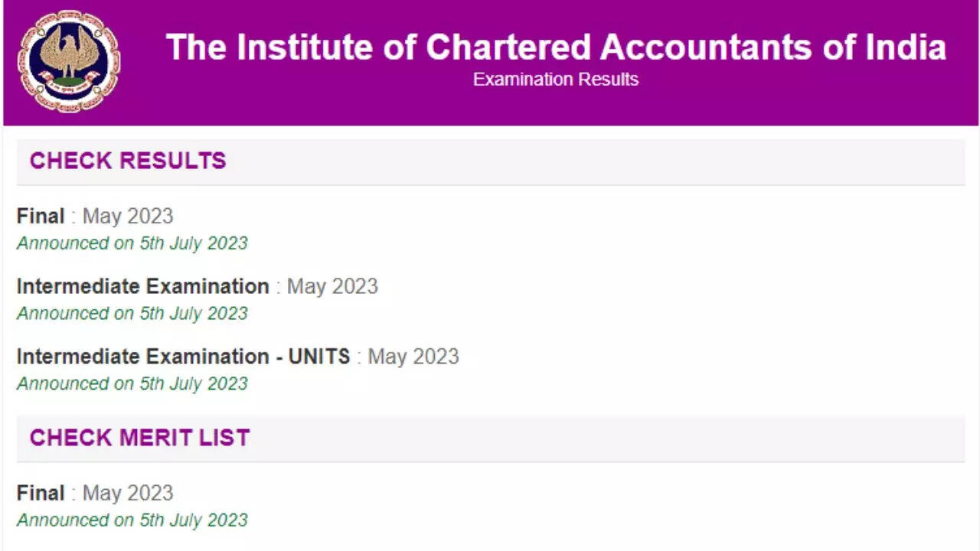
Task: Open the Final result link under Check Results
Action: tap(41, 216)
